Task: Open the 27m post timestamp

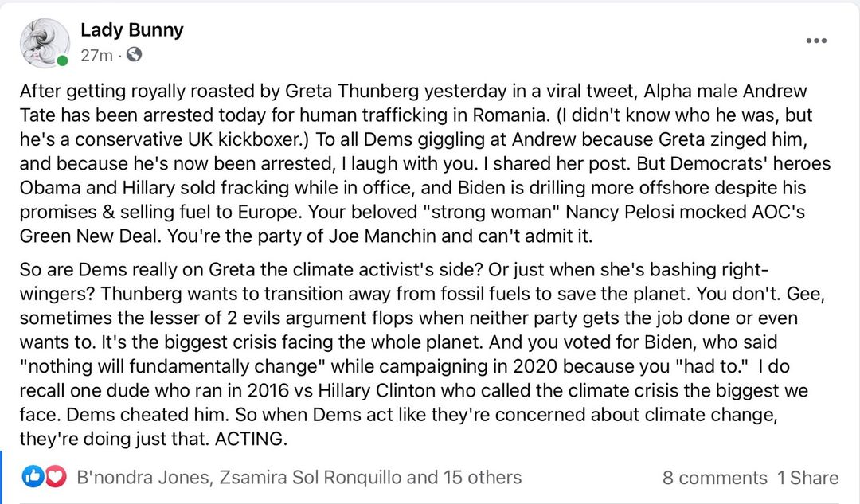Action: coord(96,56)
